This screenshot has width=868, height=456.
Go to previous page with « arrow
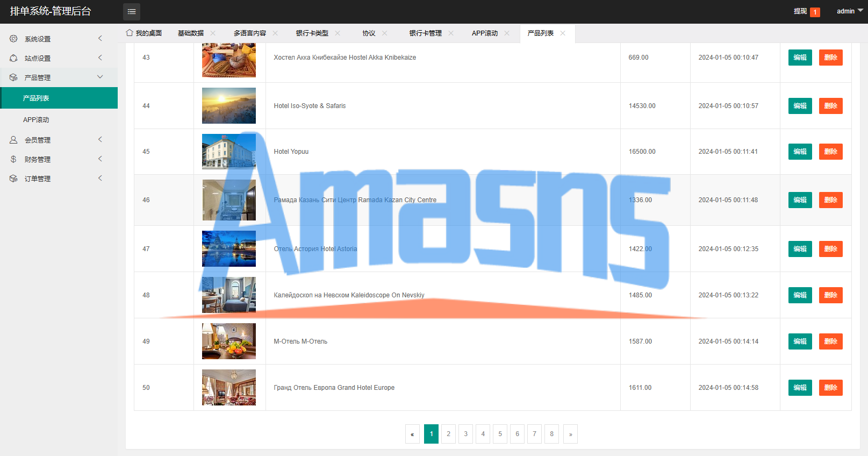click(412, 434)
